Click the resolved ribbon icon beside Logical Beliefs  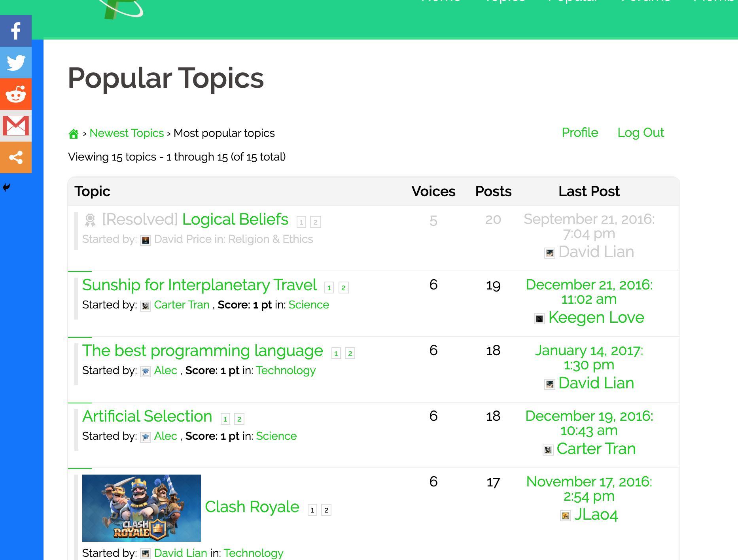click(x=90, y=220)
